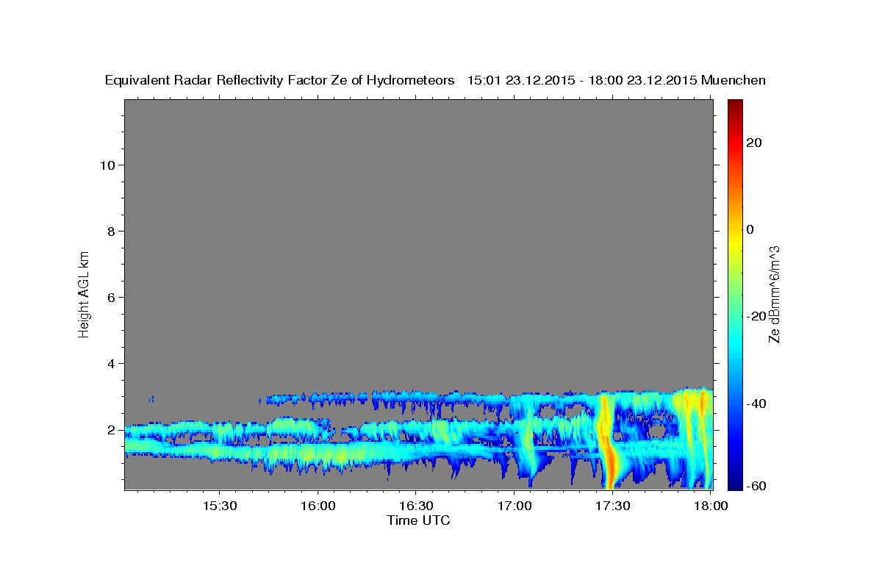The width and height of the screenshot is (882, 588).
Task: Click the 16:00 time tick label
Action: point(318,506)
